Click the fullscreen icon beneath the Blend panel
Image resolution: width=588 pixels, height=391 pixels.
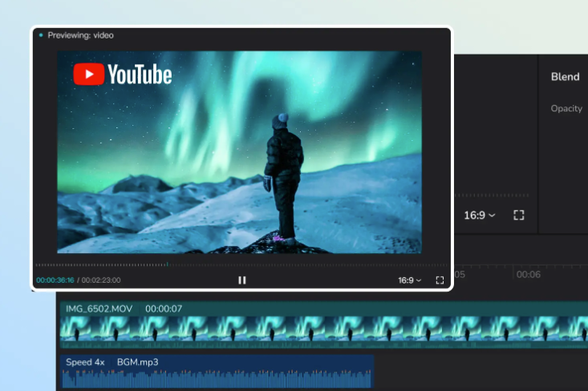(x=518, y=215)
